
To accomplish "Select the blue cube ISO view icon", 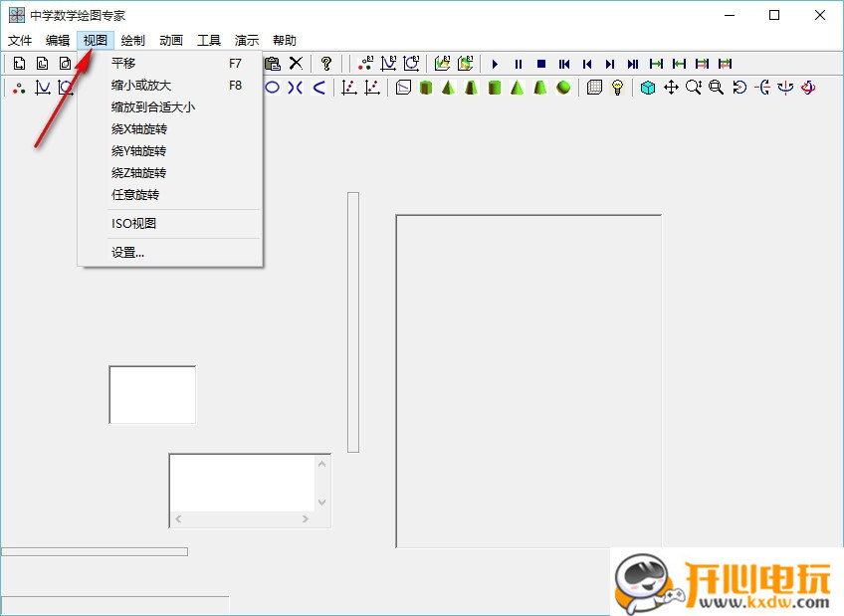I will tap(648, 88).
